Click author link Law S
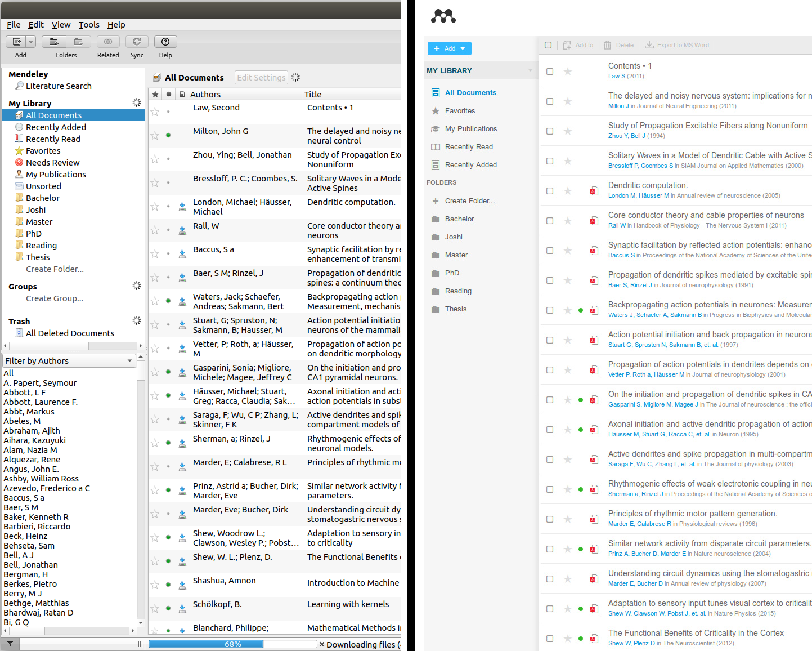812x651 pixels. [616, 77]
